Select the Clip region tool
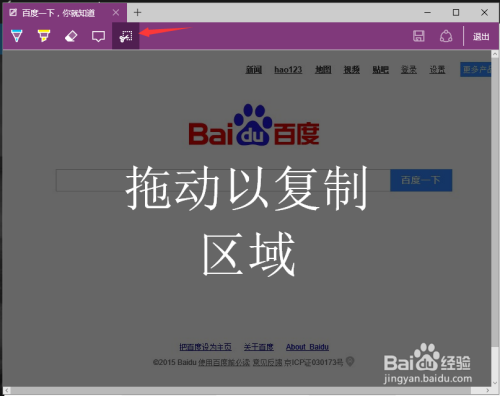 click(126, 36)
